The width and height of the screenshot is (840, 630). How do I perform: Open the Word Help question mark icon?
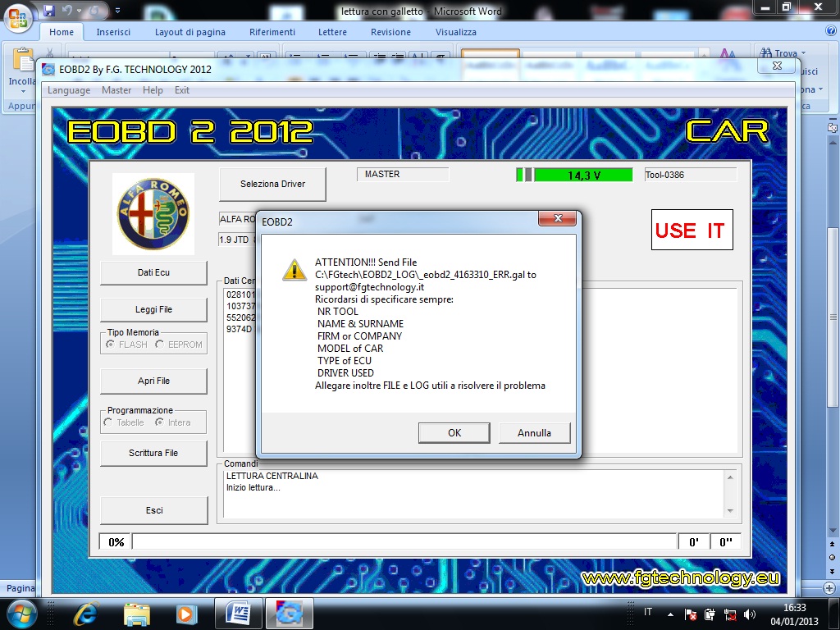tap(831, 31)
